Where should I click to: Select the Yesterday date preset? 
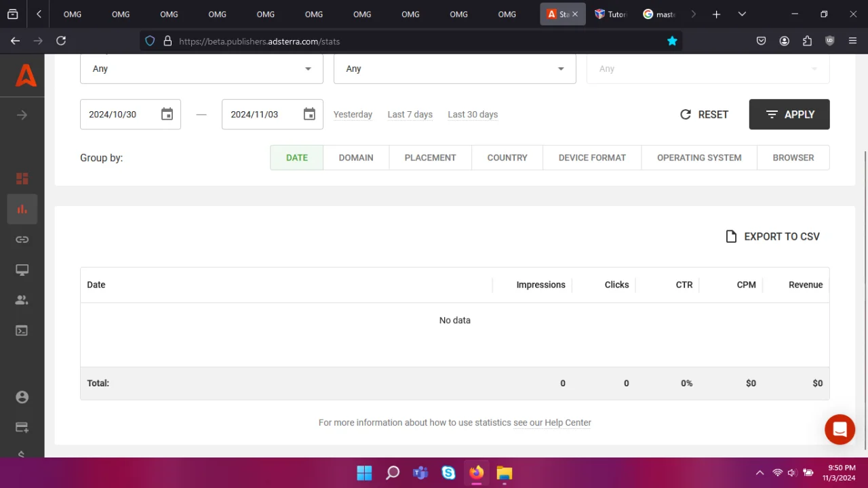353,115
